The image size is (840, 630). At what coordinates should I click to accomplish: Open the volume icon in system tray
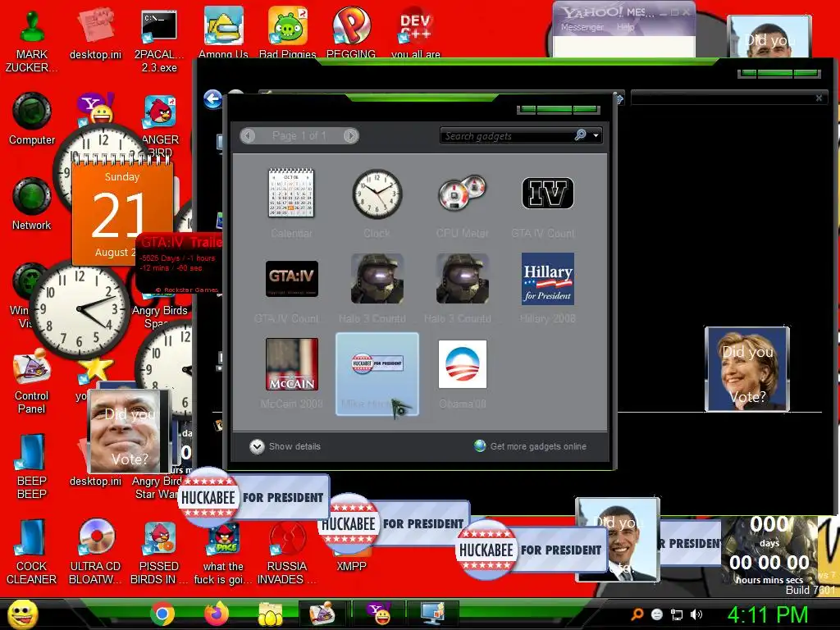[x=696, y=614]
